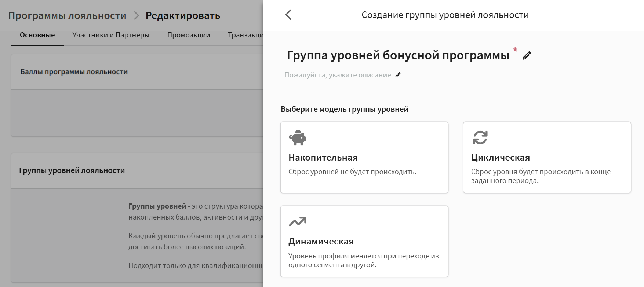
Task: Click the Редактировать breadcrumb heading
Action: 183,16
